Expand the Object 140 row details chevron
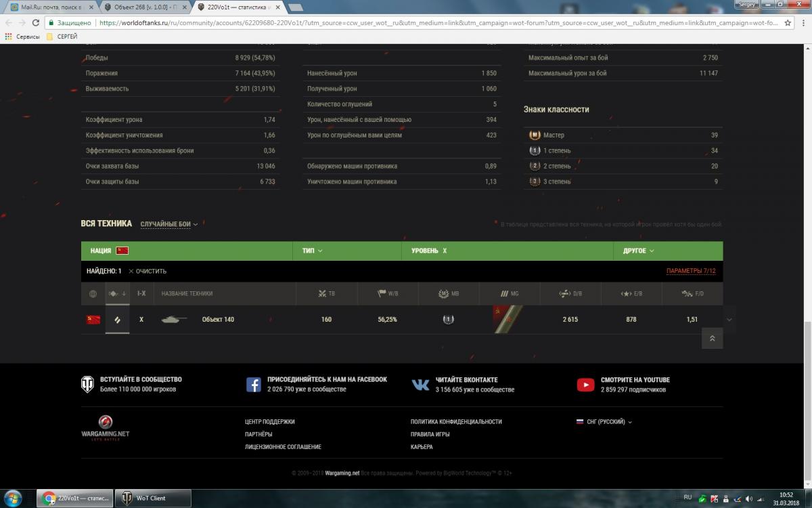The height and width of the screenshot is (508, 812). pyautogui.click(x=729, y=319)
